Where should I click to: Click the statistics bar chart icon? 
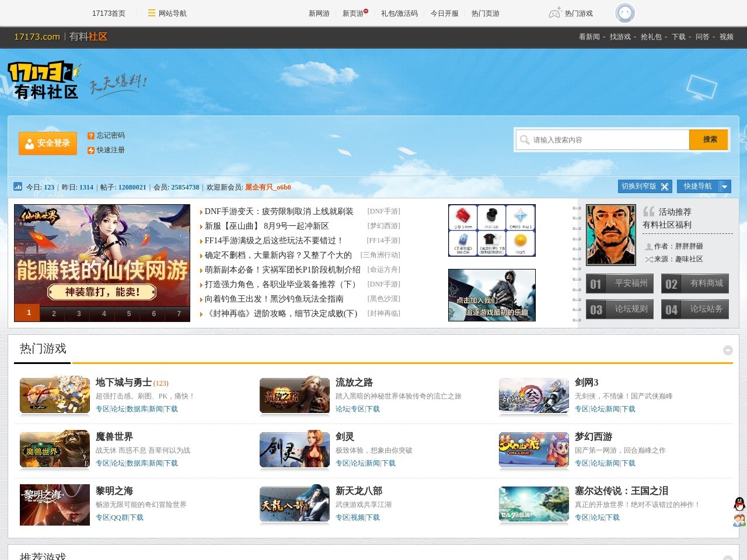[x=18, y=187]
